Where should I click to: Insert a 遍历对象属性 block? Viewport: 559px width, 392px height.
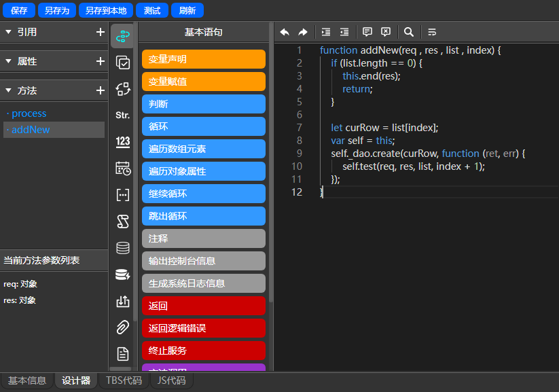click(x=204, y=171)
